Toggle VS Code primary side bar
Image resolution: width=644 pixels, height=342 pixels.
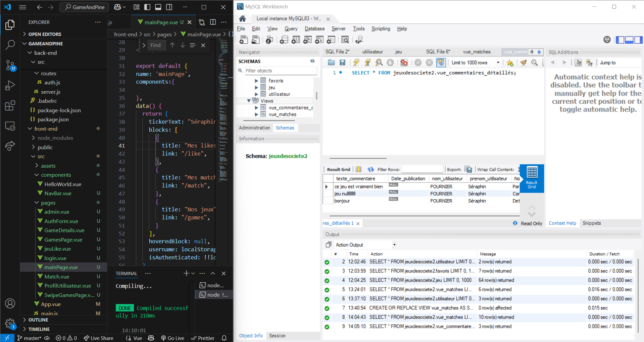147,7
